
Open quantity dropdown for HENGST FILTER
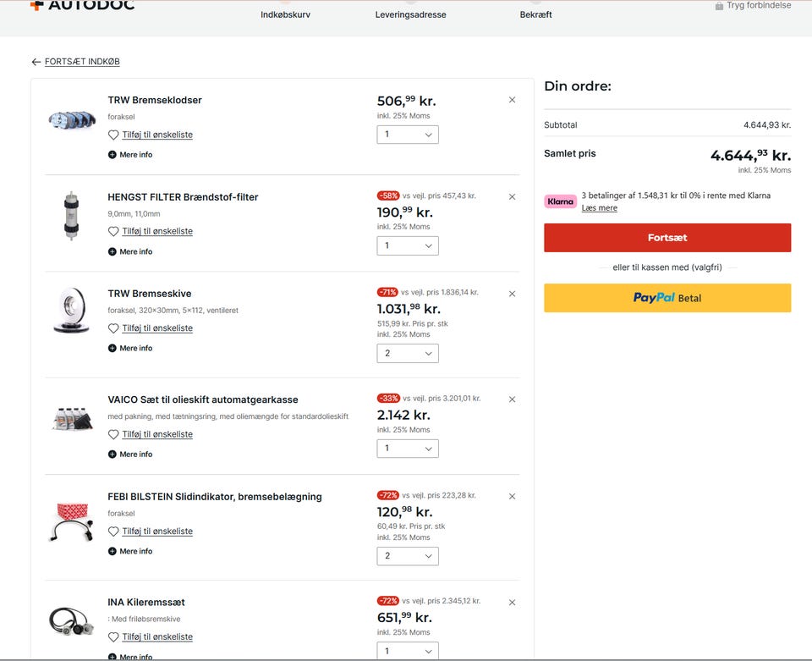click(x=408, y=245)
